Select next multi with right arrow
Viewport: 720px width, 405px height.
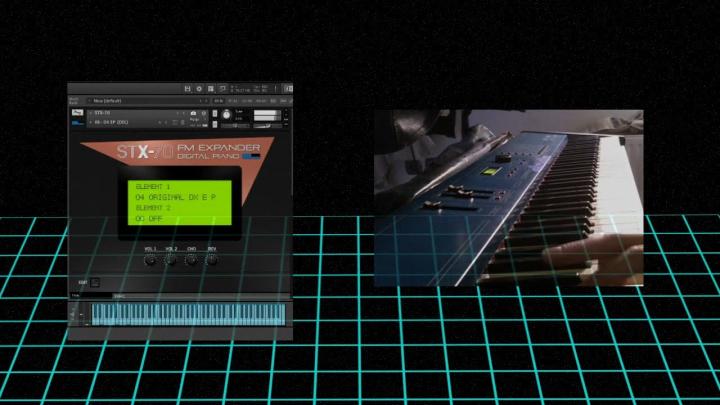(206, 101)
